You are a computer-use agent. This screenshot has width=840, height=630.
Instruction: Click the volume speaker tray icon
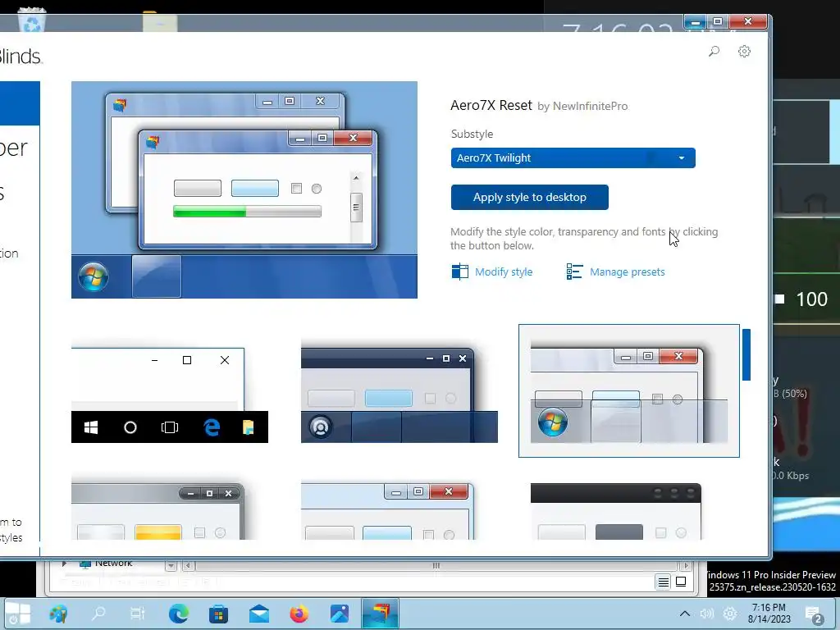(x=706, y=614)
